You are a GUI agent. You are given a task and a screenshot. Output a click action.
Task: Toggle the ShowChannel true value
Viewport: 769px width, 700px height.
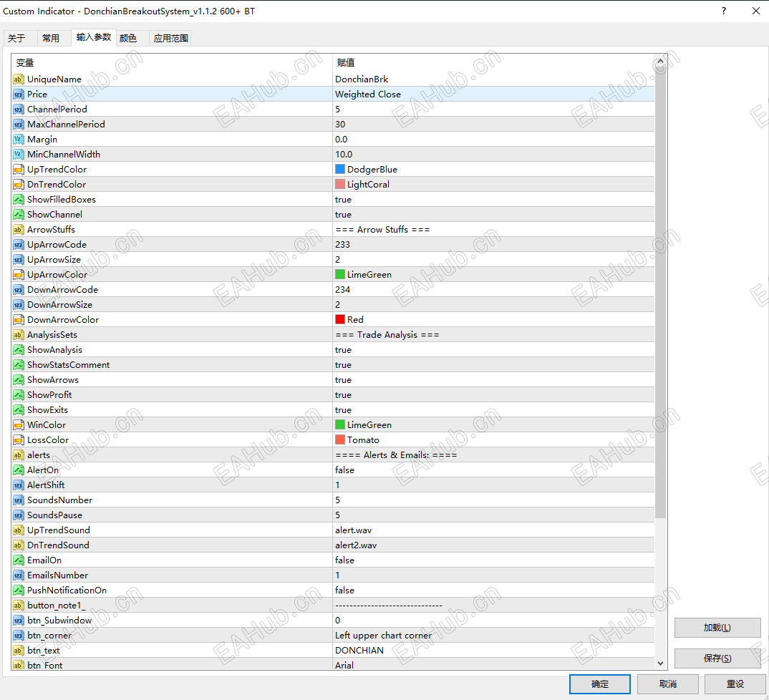point(493,215)
